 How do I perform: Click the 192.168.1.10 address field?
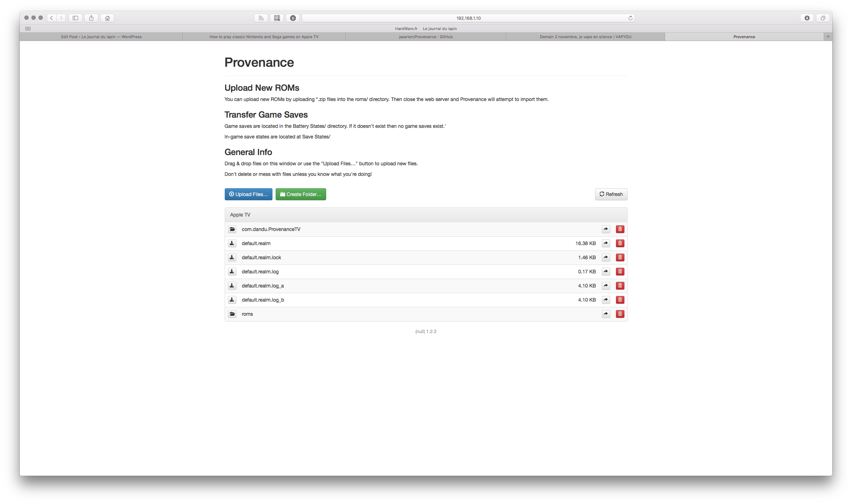468,18
